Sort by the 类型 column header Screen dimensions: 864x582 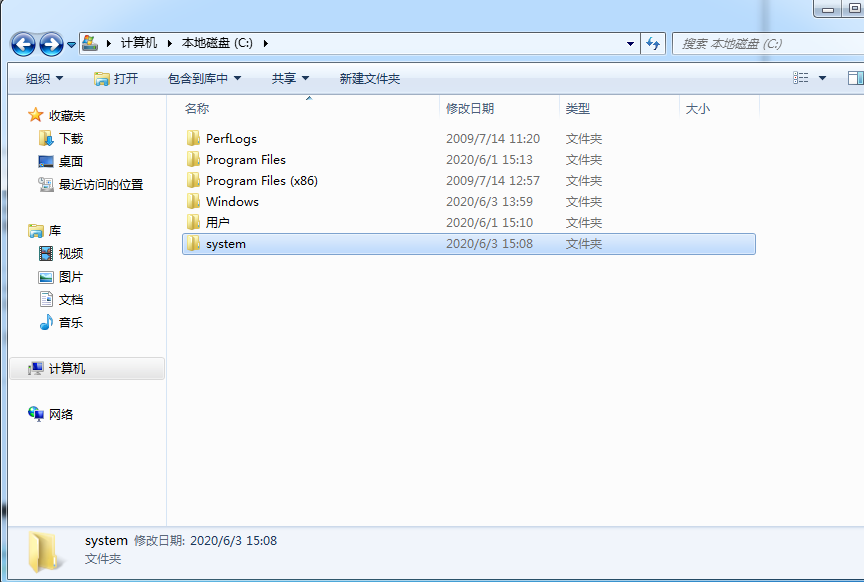(x=577, y=109)
